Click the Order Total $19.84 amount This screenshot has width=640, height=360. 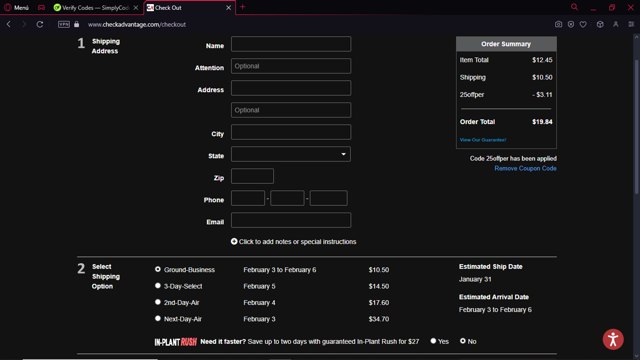coord(542,122)
